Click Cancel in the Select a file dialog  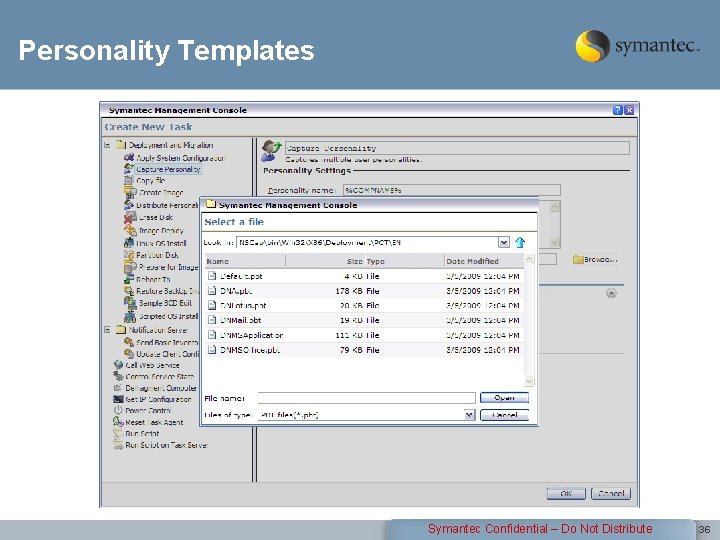504,415
